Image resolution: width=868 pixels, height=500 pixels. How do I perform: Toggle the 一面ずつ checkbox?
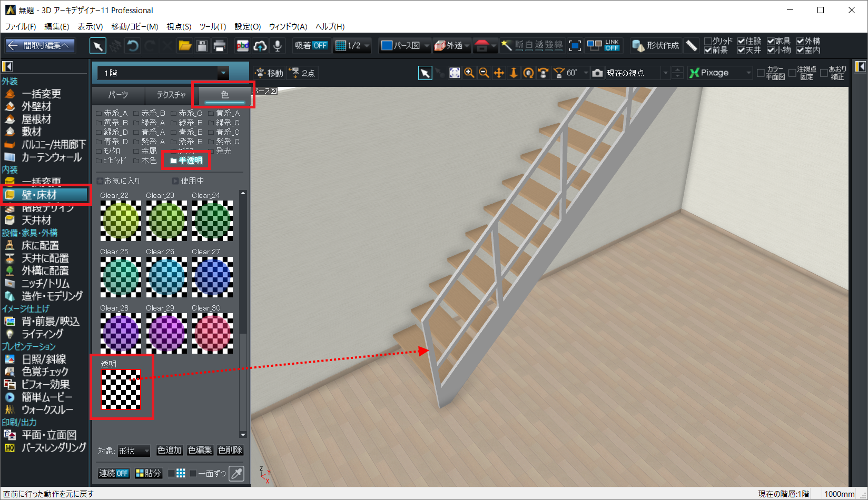pyautogui.click(x=193, y=474)
